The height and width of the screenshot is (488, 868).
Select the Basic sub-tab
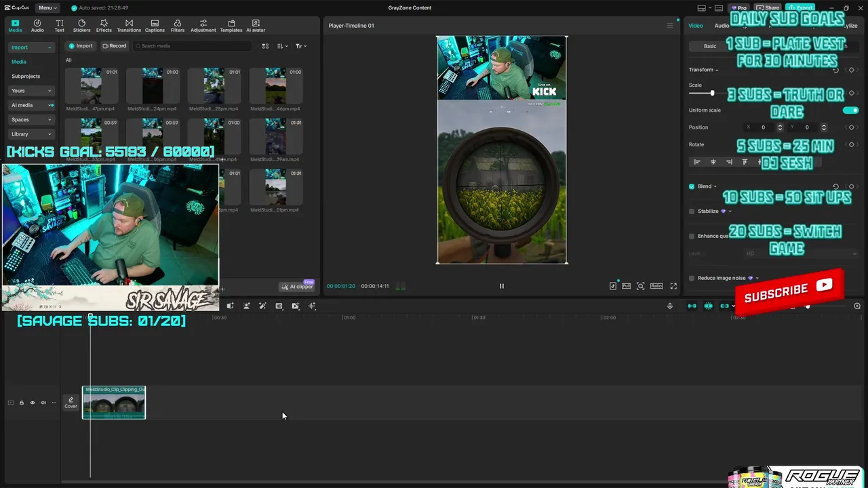coord(709,46)
